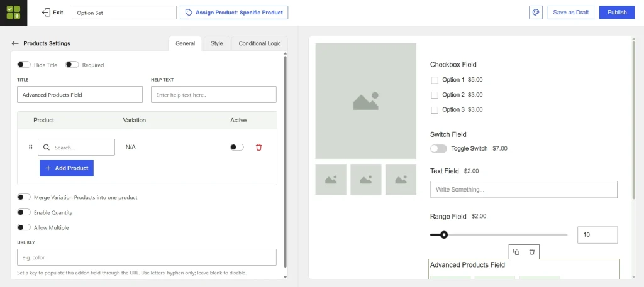The image size is (644, 287).
Task: Turn on Enable Quantity
Action: 24,212
